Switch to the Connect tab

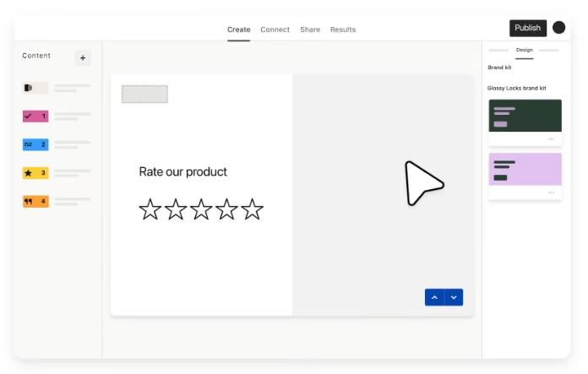275,30
